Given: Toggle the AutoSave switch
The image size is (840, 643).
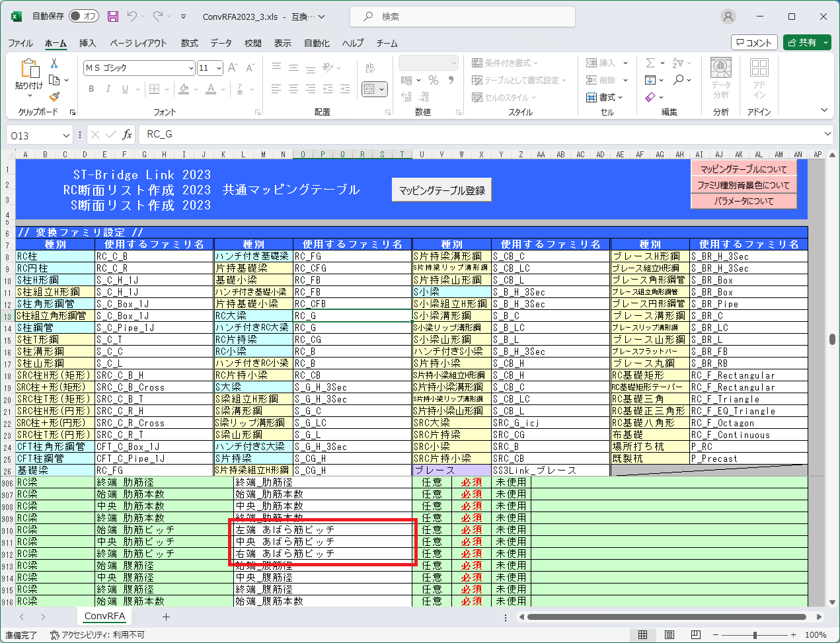Looking at the screenshot, I should click(84, 16).
